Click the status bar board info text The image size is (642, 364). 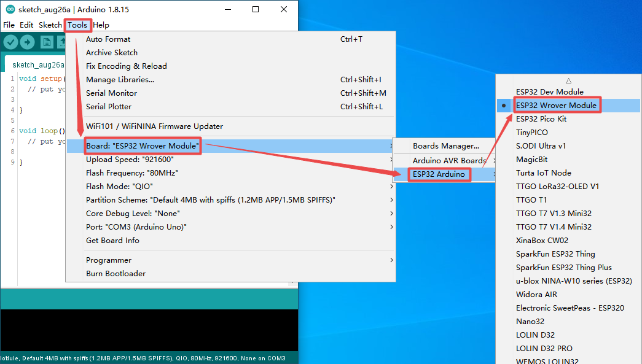tap(143, 358)
